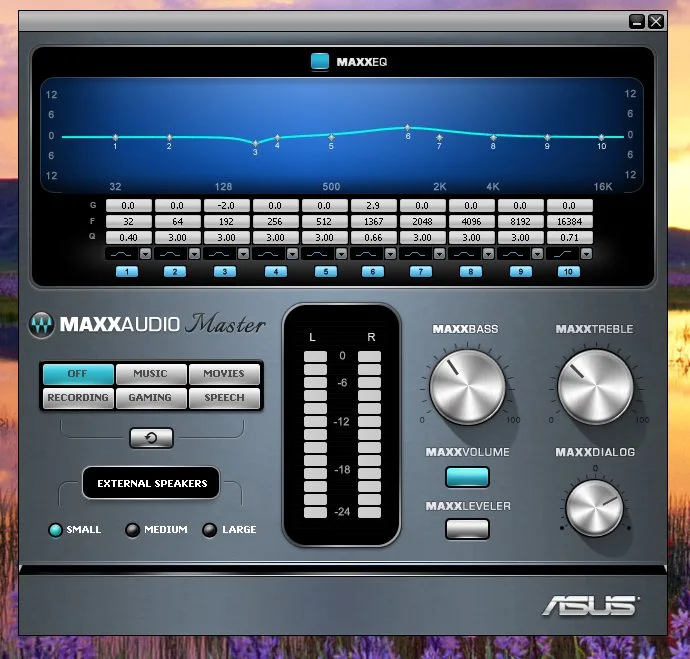
Task: Select SMALL speaker size
Action: [x=55, y=530]
